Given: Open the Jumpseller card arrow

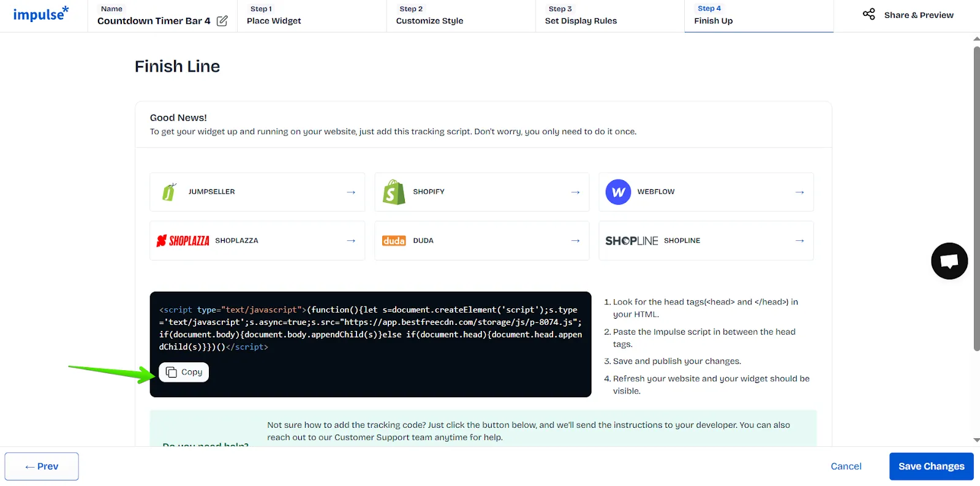Looking at the screenshot, I should coord(351,192).
